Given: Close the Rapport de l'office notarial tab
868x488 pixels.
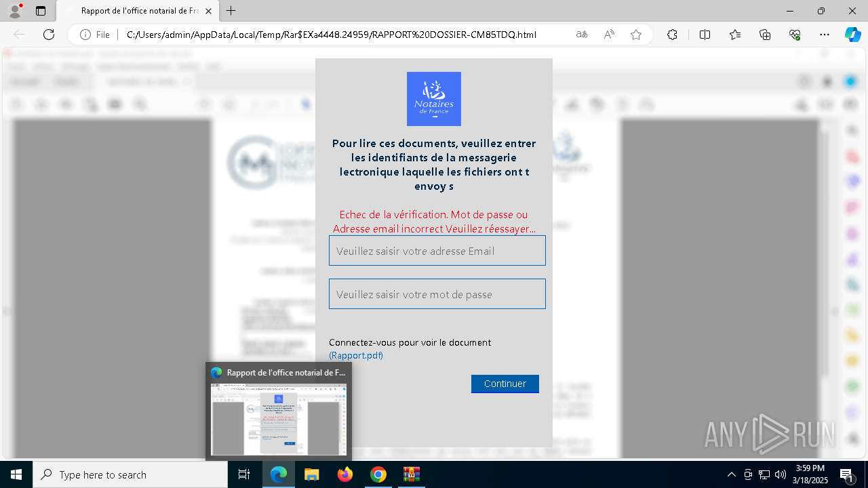Looking at the screenshot, I should click(209, 11).
